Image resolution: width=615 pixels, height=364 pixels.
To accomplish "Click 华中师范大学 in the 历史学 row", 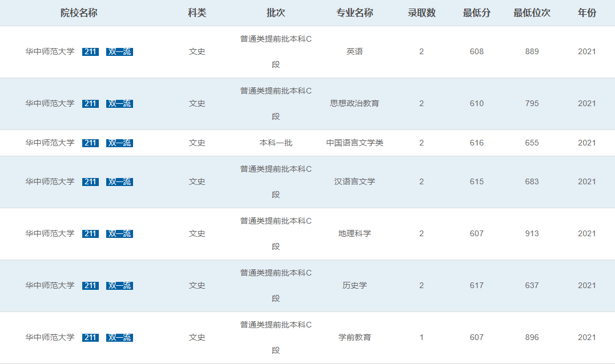I will (50, 286).
